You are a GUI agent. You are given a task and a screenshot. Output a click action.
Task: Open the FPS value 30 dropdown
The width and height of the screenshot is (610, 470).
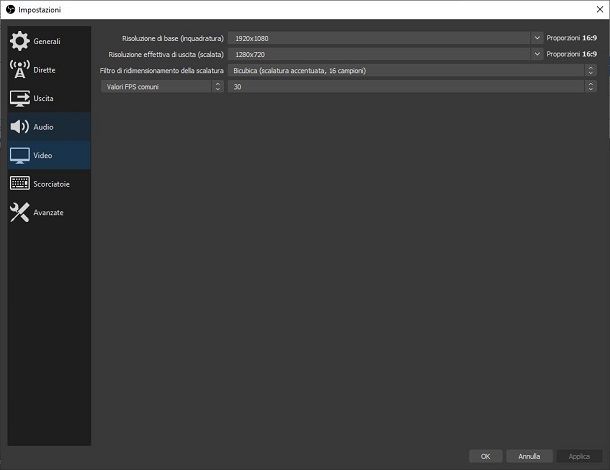(412, 86)
